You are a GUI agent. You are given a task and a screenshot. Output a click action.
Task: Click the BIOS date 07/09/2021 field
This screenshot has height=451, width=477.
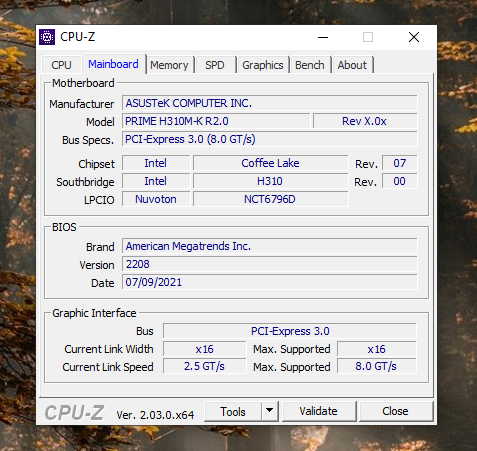[x=269, y=282]
